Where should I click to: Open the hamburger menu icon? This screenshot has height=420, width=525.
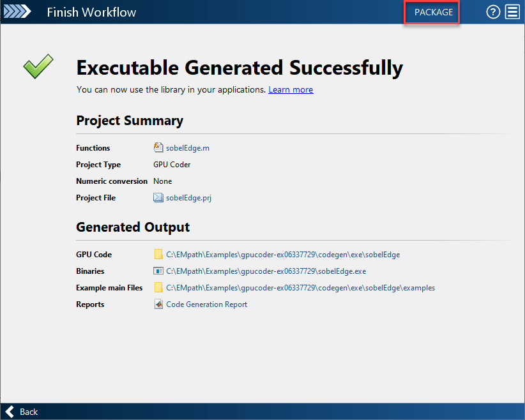tap(512, 12)
